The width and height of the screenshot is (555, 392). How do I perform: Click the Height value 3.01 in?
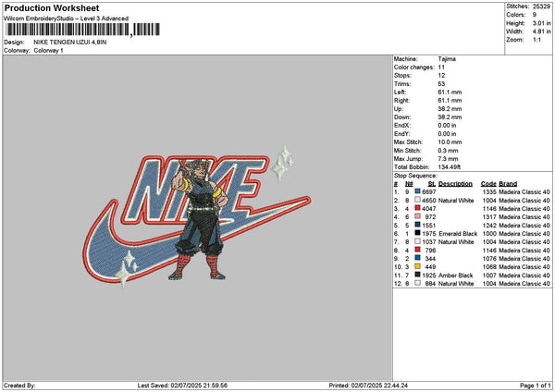[x=541, y=23]
